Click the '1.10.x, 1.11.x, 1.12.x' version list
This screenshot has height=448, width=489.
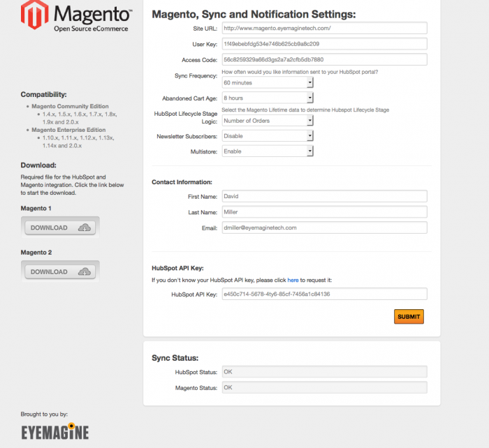tap(78, 142)
